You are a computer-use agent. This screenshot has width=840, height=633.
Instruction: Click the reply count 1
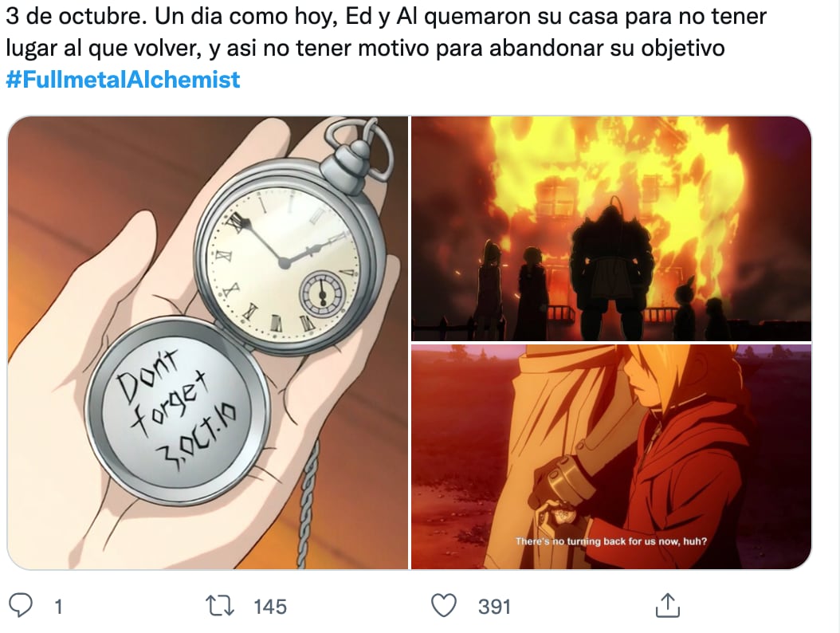[58, 606]
